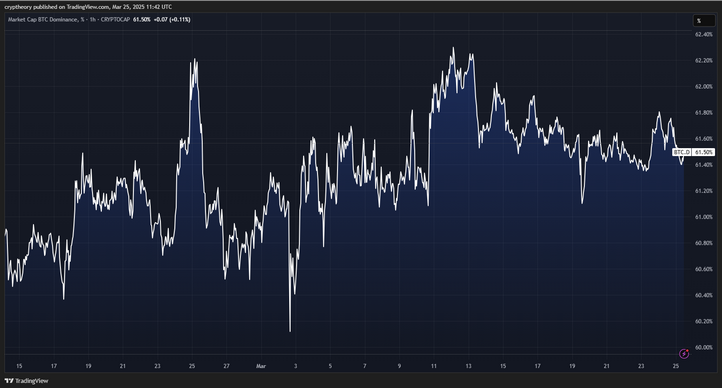Click the 61.60% price axis label
Viewport: 722px width, 388px height.
(704, 139)
